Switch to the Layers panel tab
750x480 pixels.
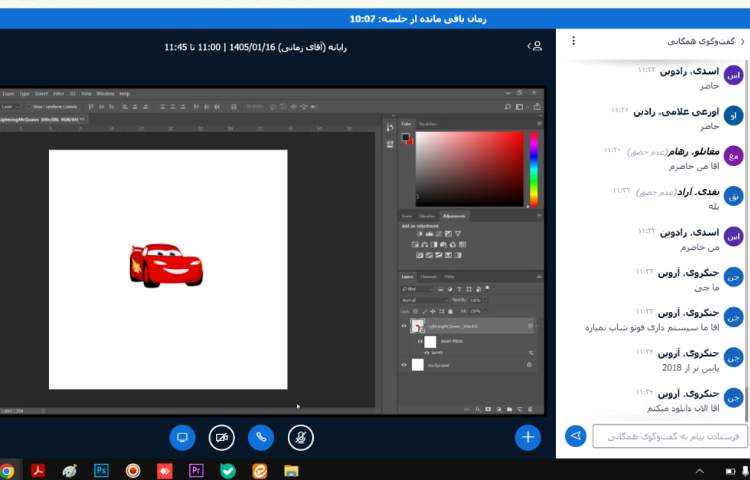[408, 277]
